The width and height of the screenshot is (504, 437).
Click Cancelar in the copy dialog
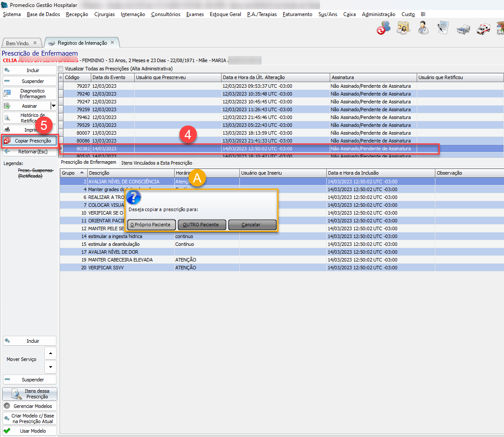[x=252, y=225]
